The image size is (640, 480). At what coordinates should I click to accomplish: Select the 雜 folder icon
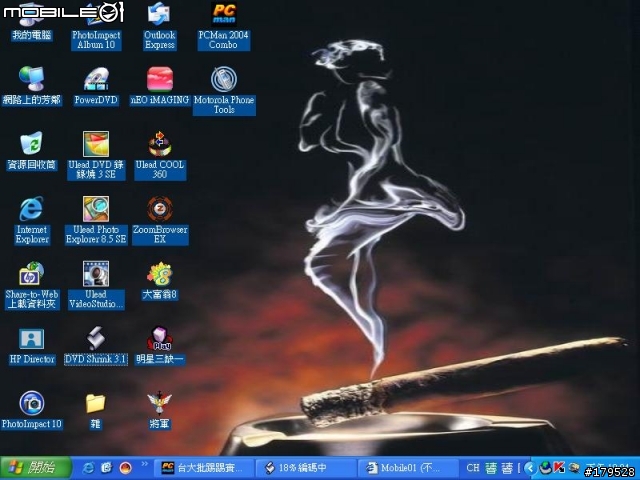click(x=96, y=411)
